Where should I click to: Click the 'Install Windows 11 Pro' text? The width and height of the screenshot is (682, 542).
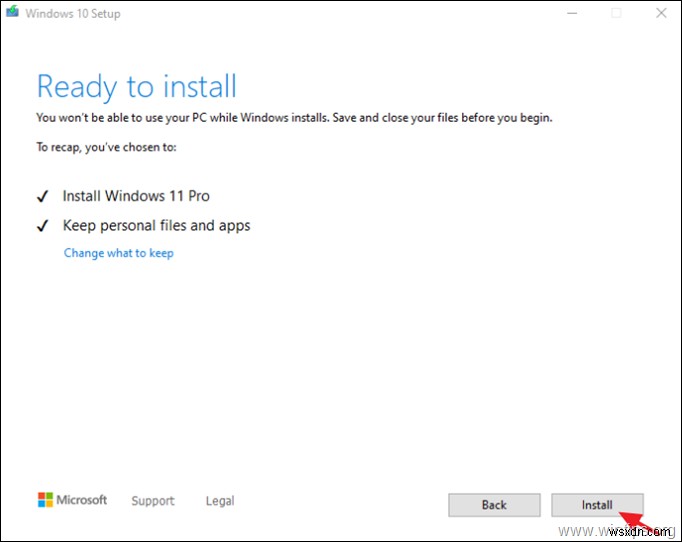point(136,196)
